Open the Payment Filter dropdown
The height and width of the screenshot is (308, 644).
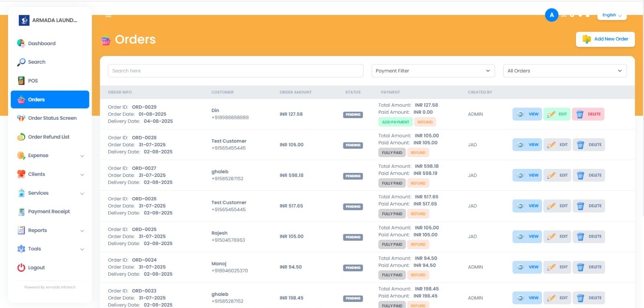[433, 71]
